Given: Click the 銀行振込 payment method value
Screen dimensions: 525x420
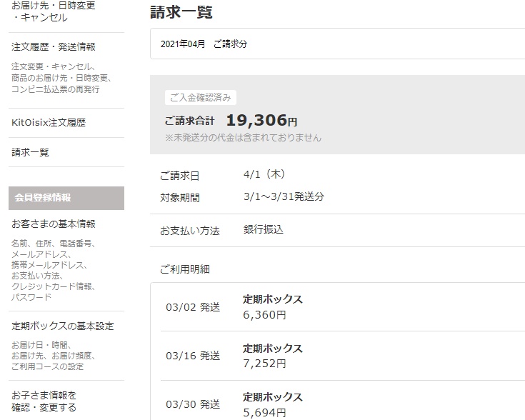Looking at the screenshot, I should (263, 229).
